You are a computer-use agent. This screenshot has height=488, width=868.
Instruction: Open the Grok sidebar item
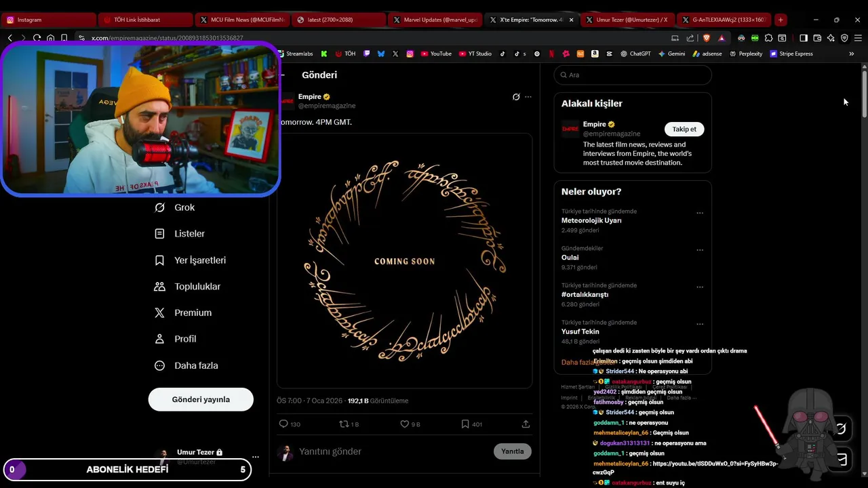[x=175, y=207]
